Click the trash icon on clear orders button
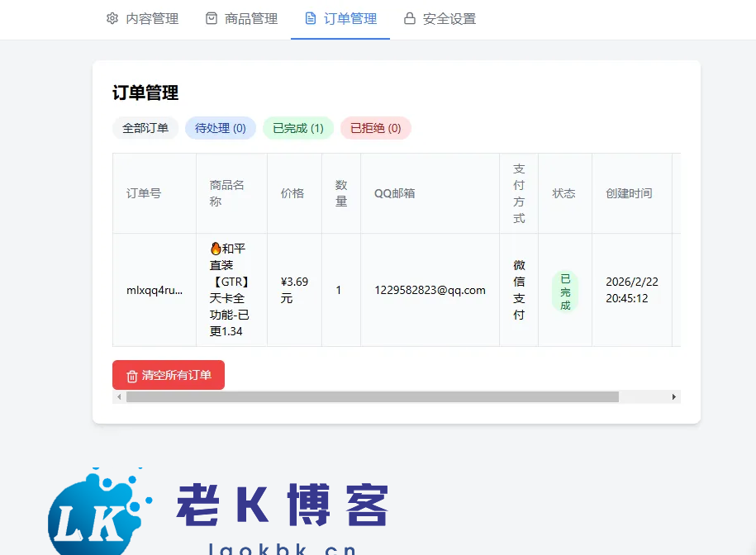Screen dimensions: 756x555 (132, 376)
